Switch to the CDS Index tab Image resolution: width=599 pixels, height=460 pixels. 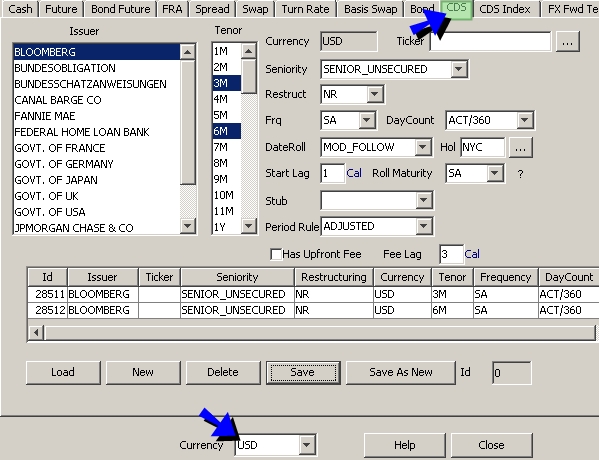[505, 9]
